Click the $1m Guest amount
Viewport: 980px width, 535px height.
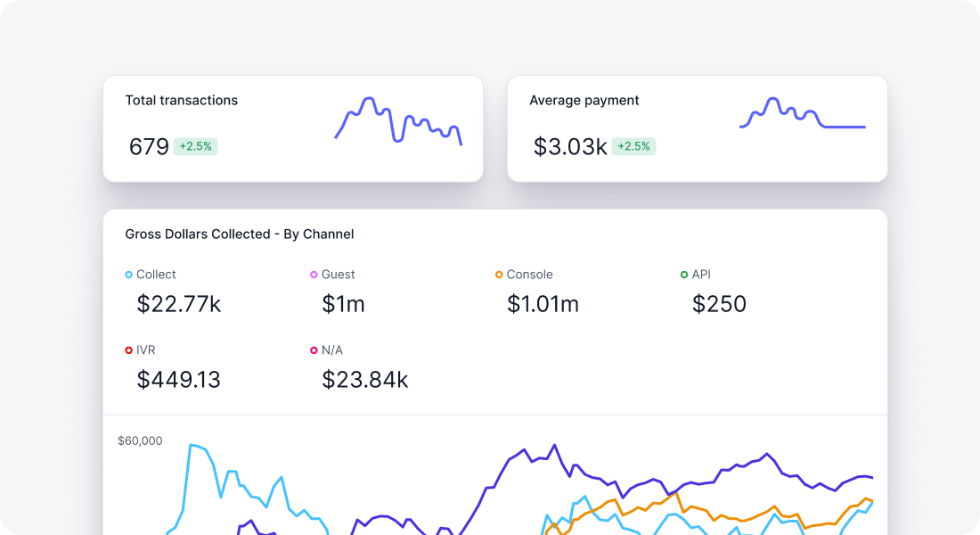(343, 304)
